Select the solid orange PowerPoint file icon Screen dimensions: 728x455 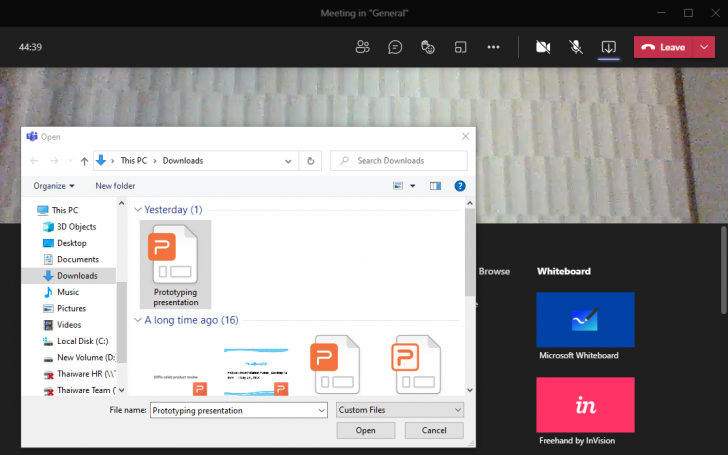coord(337,364)
